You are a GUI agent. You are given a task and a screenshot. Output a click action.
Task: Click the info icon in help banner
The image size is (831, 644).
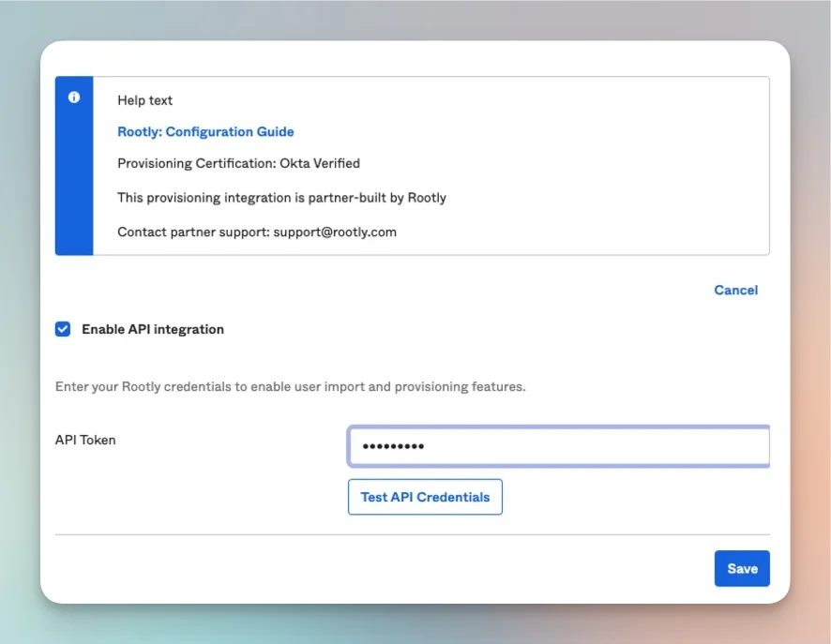pos(74,97)
